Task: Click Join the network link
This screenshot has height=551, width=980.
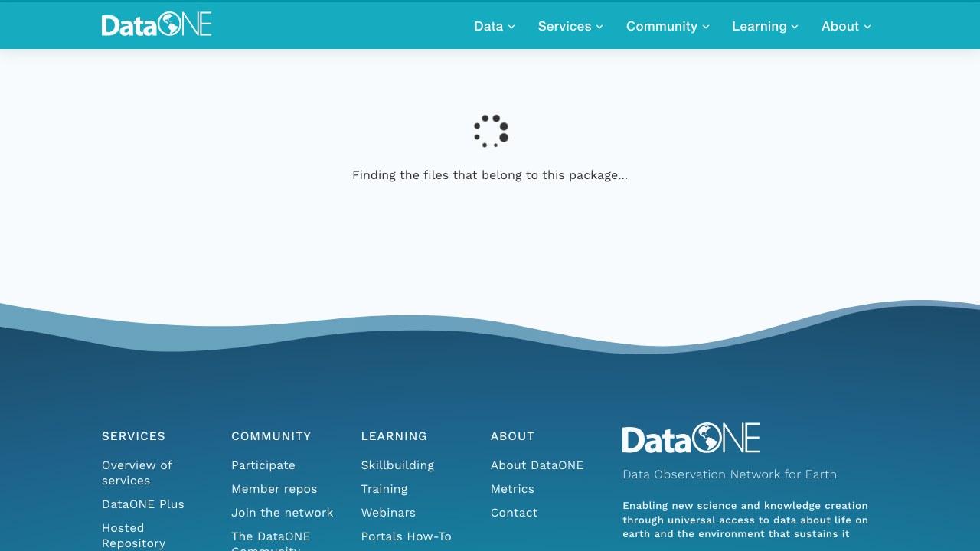Action: (283, 513)
